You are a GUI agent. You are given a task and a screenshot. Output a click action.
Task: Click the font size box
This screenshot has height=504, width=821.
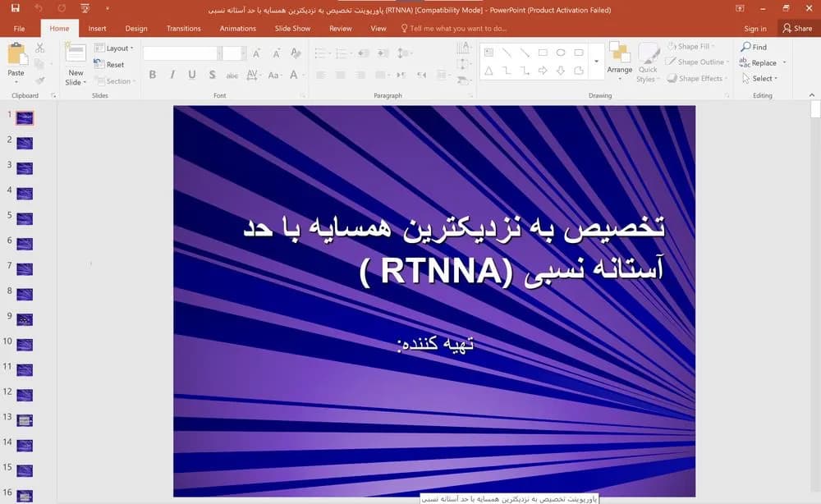pos(232,53)
